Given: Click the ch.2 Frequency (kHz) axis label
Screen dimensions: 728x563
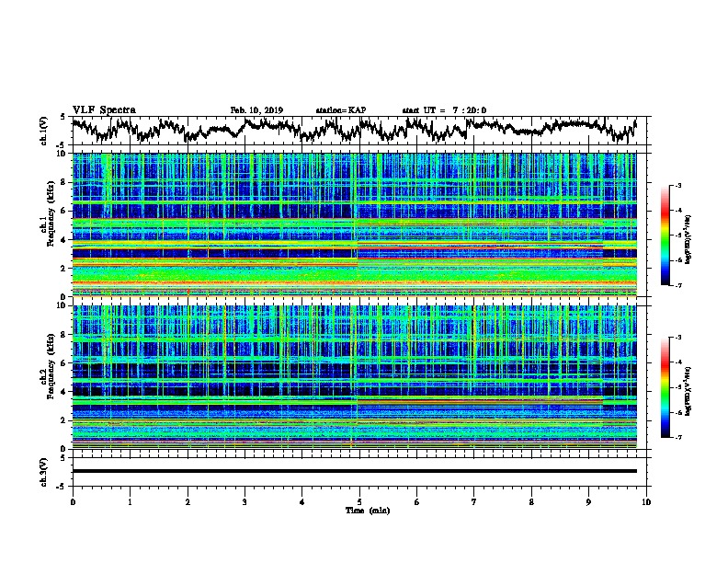Looking at the screenshot, I should coord(48,366).
